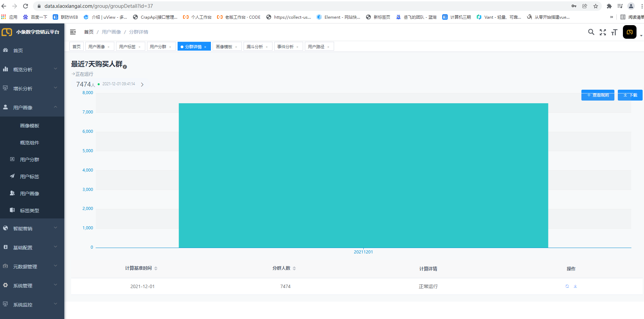
Task: Click the 画像模板 sidebar entry
Action: pos(29,125)
